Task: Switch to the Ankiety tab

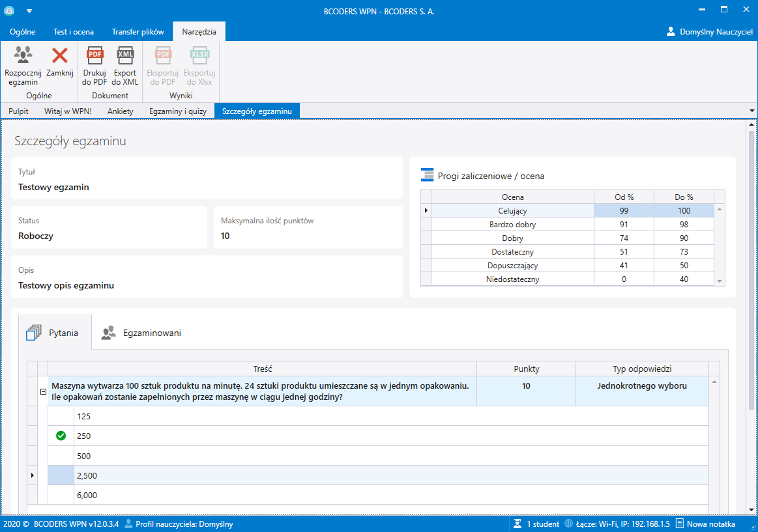Action: coord(121,111)
